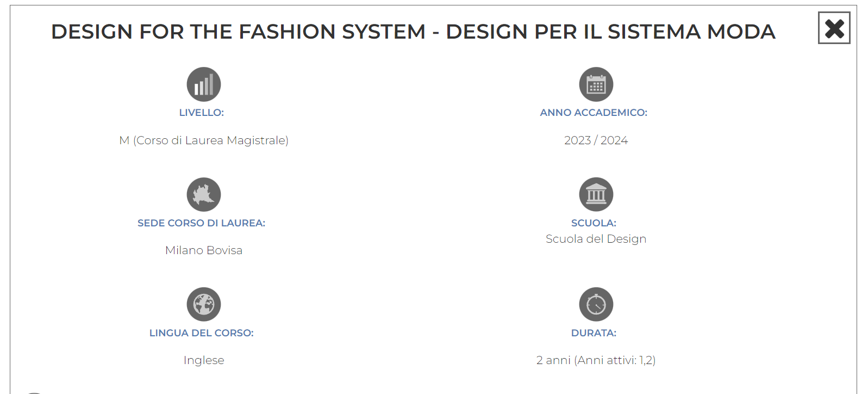Click the Scuola building icon
Screen dimensions: 868x394
point(596,194)
